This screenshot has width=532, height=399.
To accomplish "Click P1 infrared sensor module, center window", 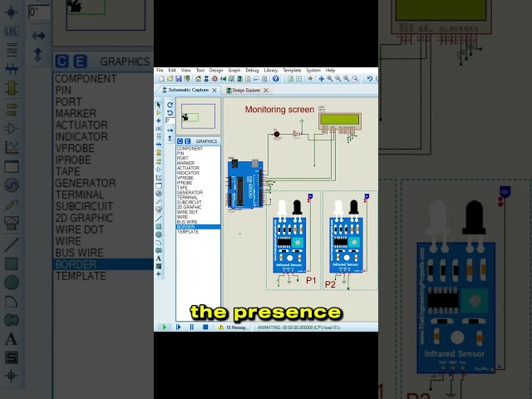I will [289, 236].
